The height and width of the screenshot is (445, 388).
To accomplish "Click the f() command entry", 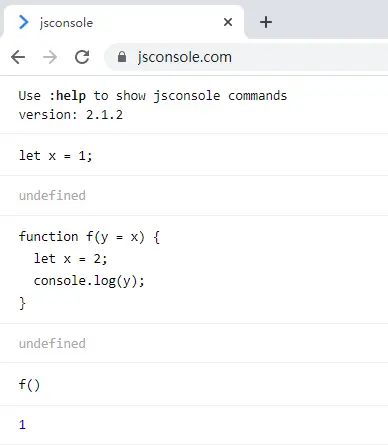I will [29, 385].
